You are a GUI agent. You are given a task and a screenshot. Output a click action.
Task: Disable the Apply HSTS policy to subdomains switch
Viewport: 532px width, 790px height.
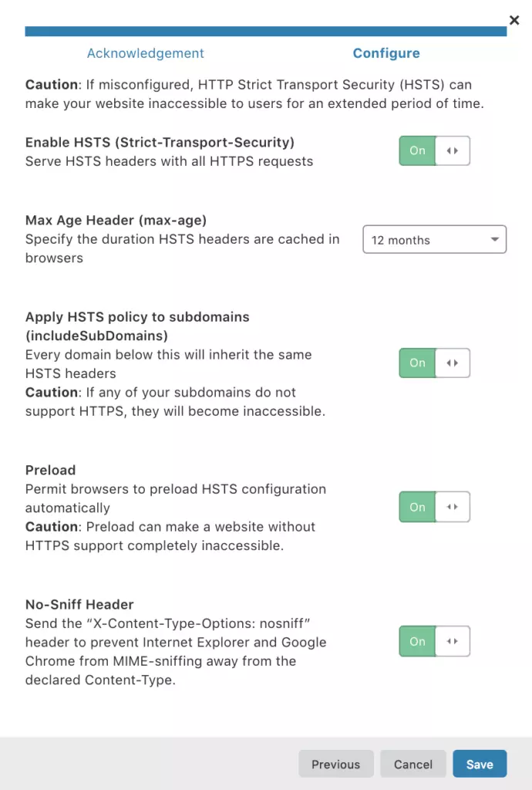click(434, 363)
